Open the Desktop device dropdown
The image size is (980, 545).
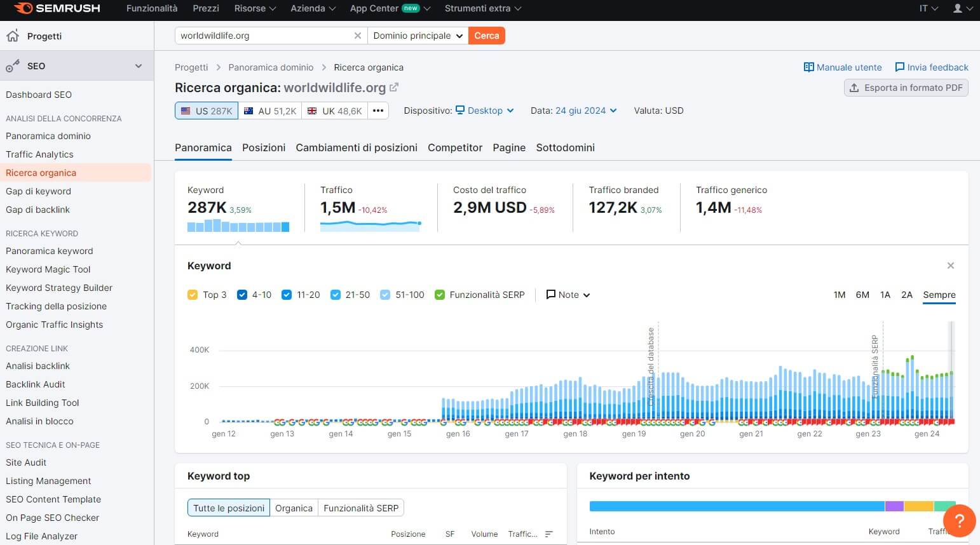[x=485, y=111]
